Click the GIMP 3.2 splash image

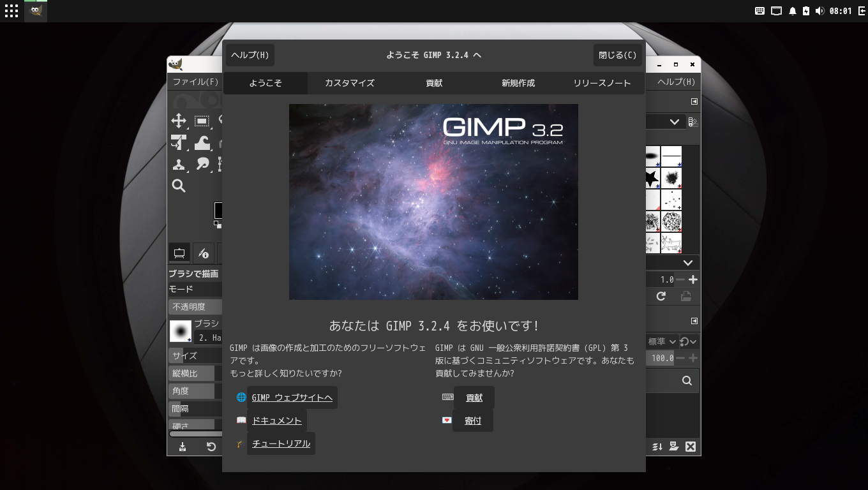tap(433, 202)
